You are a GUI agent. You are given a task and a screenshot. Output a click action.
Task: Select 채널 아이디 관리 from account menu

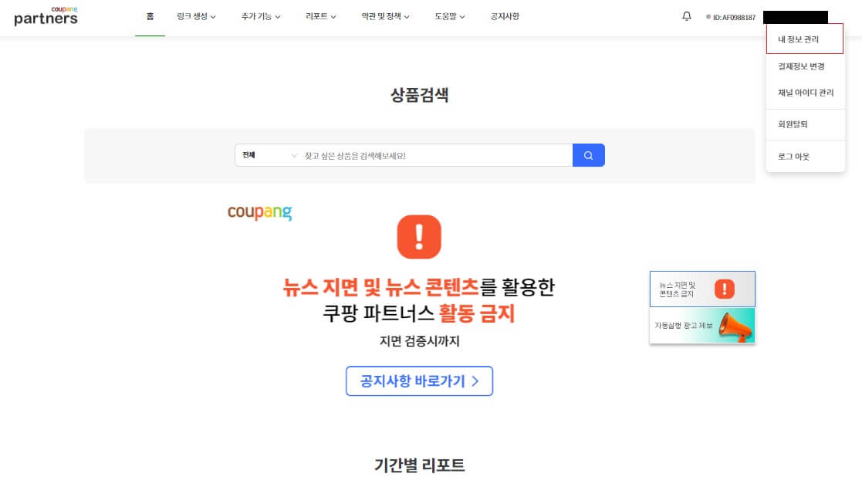[806, 93]
